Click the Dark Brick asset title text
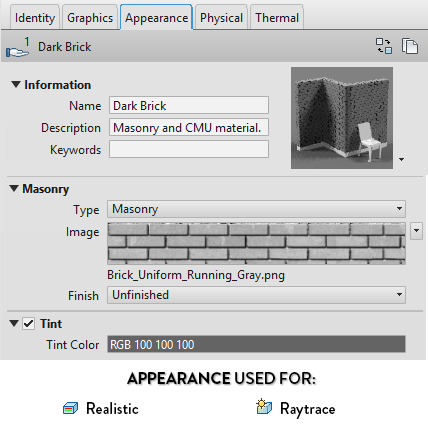The height and width of the screenshot is (427, 428). pyautogui.click(x=65, y=47)
